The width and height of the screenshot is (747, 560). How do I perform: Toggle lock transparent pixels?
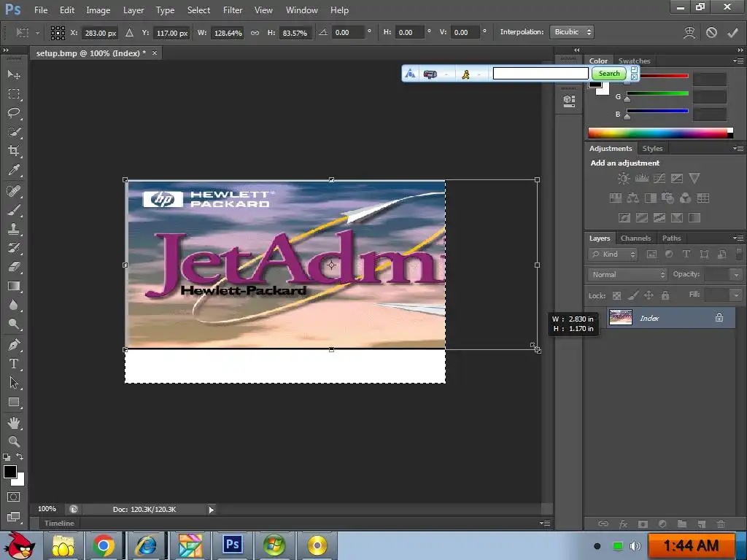tap(616, 296)
